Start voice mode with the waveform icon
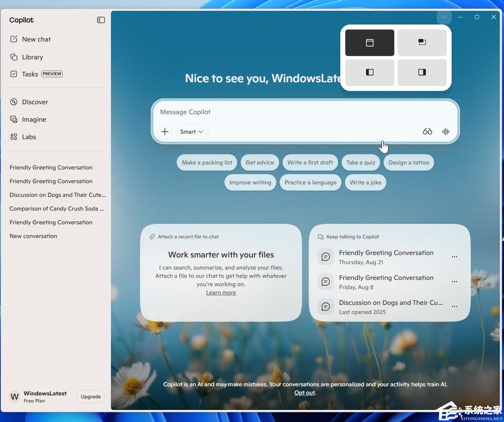This screenshot has width=504, height=422. pos(446,132)
